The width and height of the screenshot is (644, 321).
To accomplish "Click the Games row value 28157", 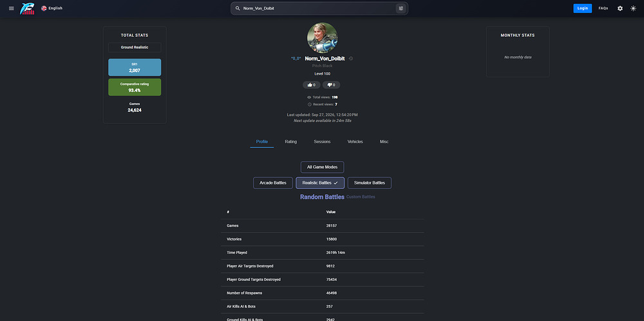I will pyautogui.click(x=332, y=226).
